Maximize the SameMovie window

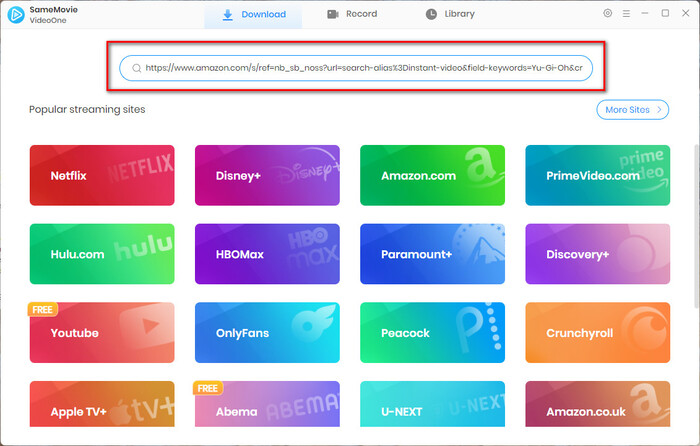point(665,13)
